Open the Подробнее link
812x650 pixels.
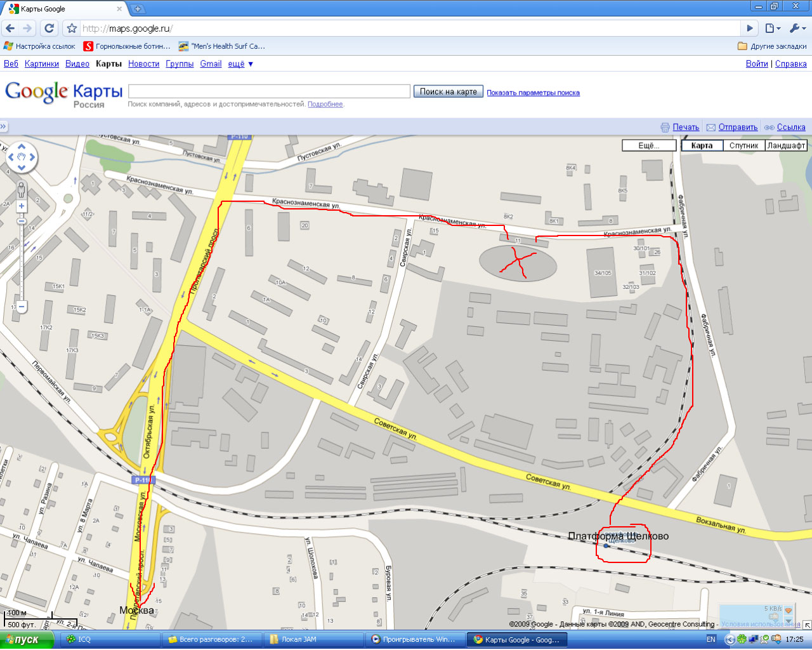pyautogui.click(x=325, y=104)
